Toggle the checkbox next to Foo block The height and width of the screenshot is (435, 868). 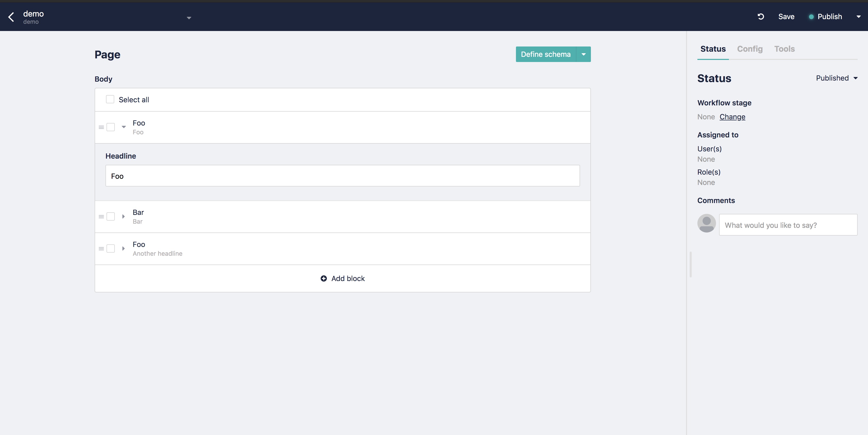pos(110,127)
